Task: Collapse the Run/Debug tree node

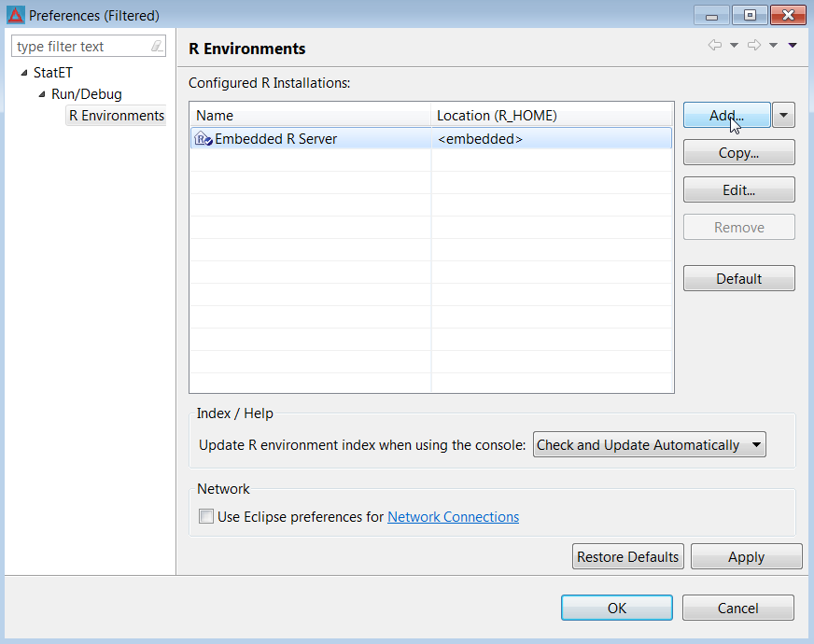Action: click(x=42, y=94)
